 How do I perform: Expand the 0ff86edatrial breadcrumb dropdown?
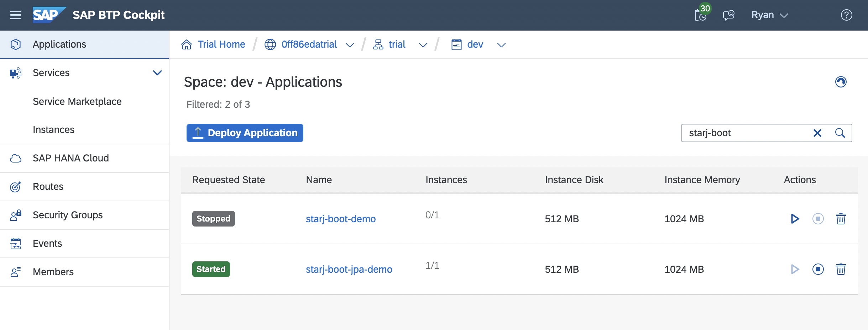point(350,45)
